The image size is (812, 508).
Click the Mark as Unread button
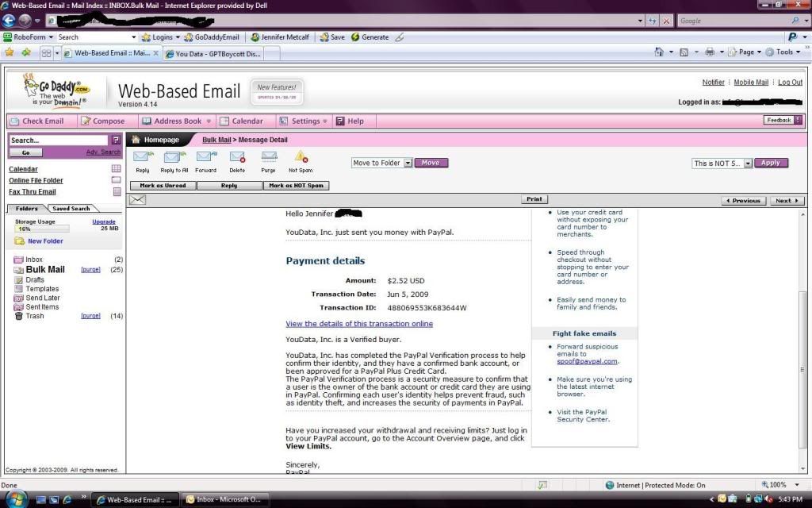point(163,186)
